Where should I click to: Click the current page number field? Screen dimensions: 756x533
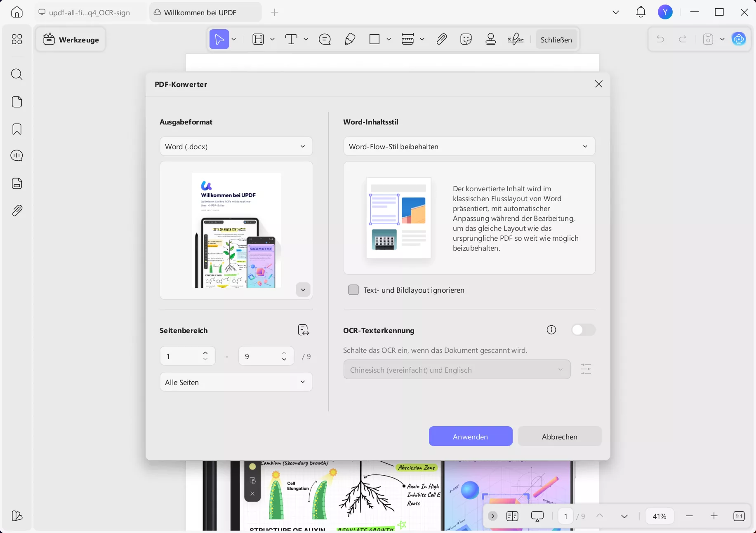pos(565,516)
